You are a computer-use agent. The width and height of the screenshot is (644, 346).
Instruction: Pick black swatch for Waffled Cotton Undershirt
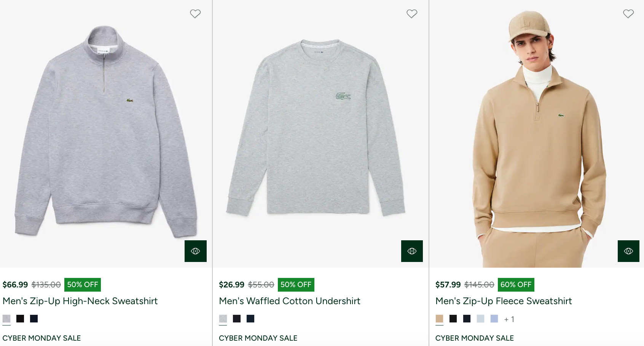click(237, 319)
